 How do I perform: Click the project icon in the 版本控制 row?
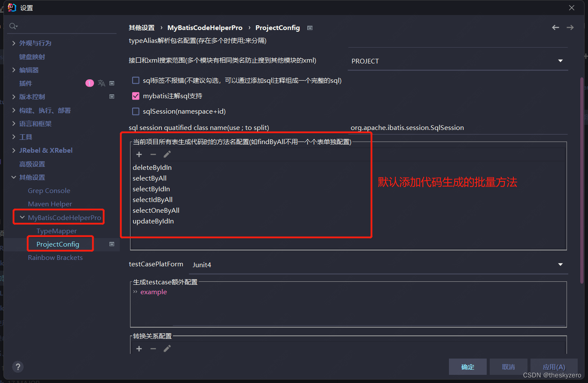click(x=112, y=97)
